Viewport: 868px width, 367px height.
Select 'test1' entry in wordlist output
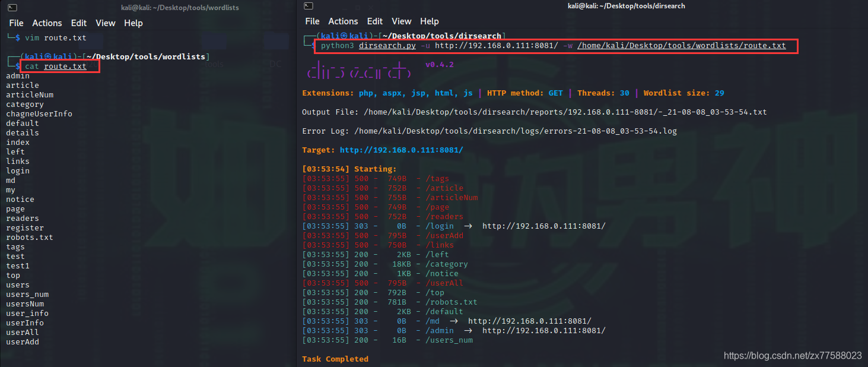18,266
